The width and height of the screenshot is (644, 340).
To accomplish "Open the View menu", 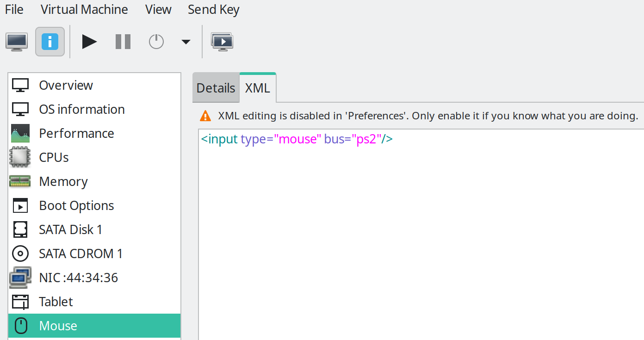I will (158, 10).
